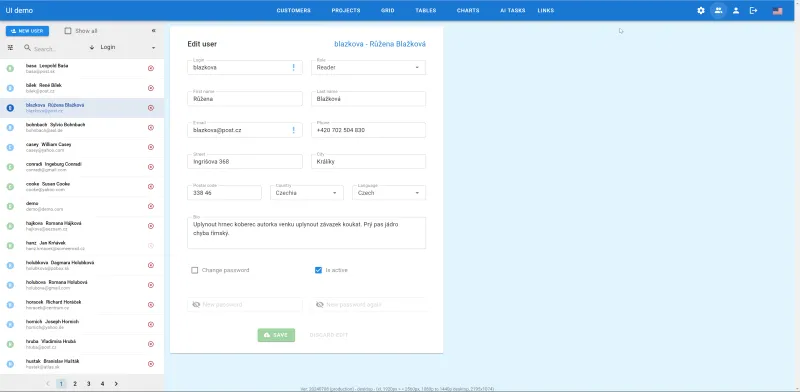Click the avatar badge of casey William Casey
Image resolution: width=800 pixels, height=392 pixels.
coord(10,147)
